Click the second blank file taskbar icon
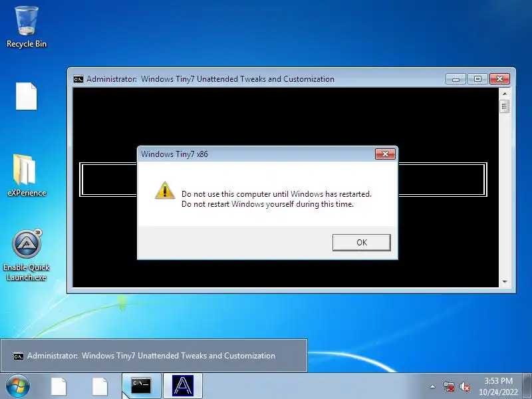This screenshot has height=399, width=532. coord(100,386)
